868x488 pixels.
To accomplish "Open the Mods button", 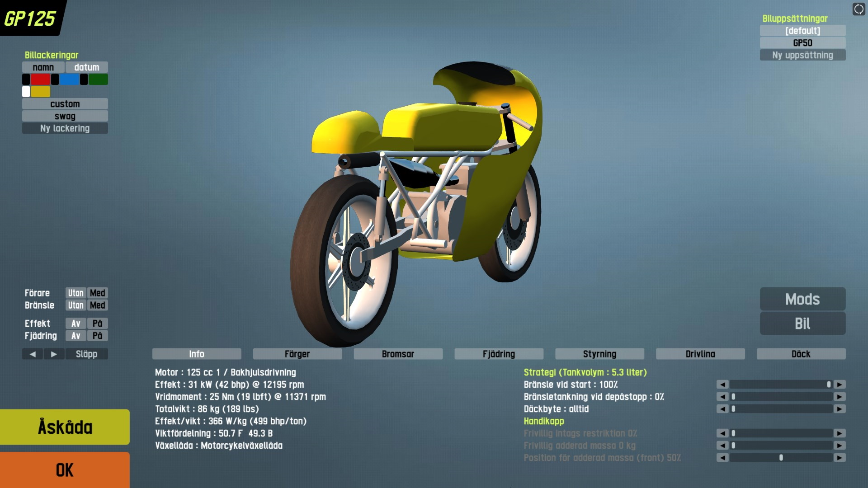I will tap(802, 299).
